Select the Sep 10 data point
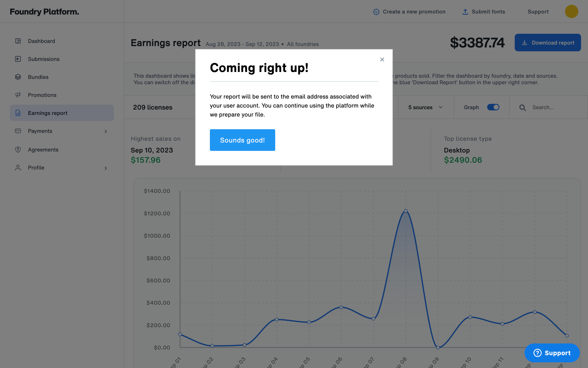588x368 pixels. (x=470, y=317)
